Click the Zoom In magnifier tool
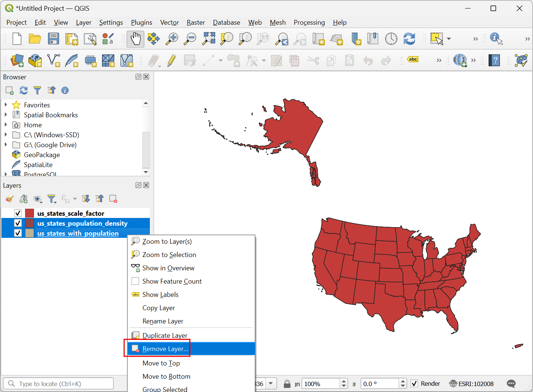The width and height of the screenshot is (533, 392). [x=172, y=39]
